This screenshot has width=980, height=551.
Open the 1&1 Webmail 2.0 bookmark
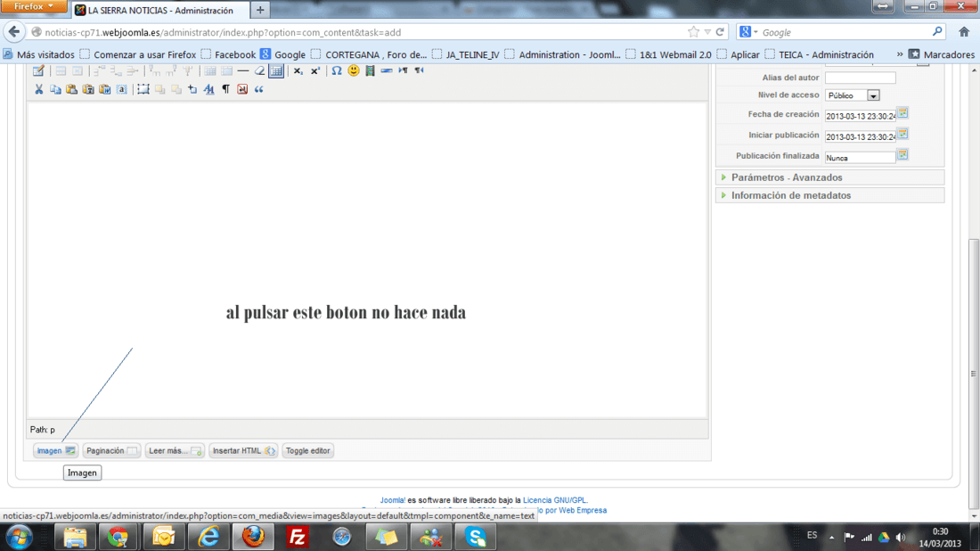pyautogui.click(x=668, y=54)
